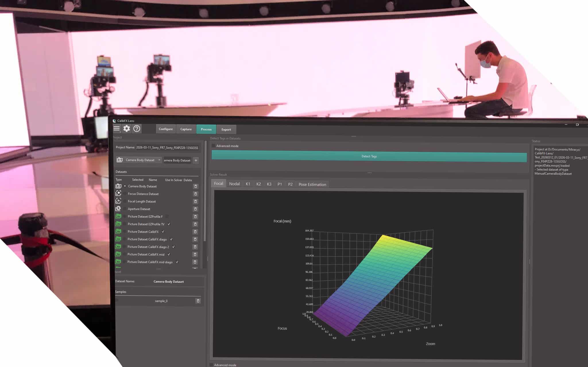This screenshot has height=367, width=588.
Task: Open the hamburger main menu
Action: [116, 128]
